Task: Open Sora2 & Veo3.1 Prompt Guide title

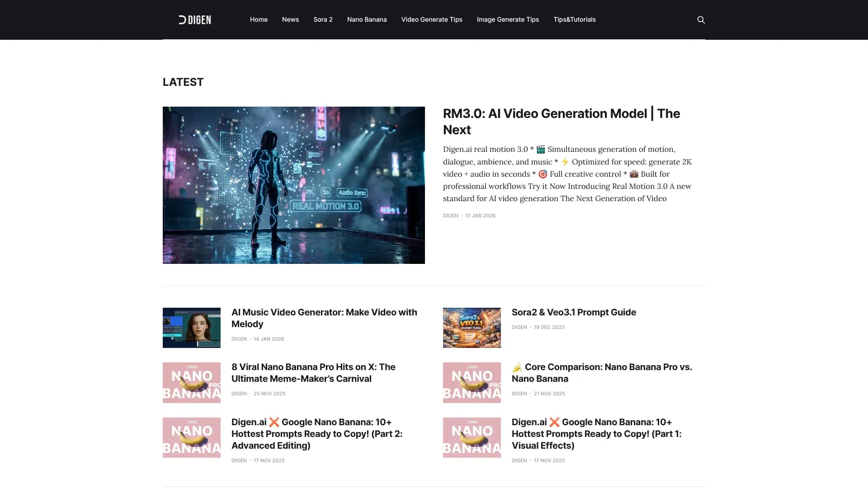Action: [574, 312]
